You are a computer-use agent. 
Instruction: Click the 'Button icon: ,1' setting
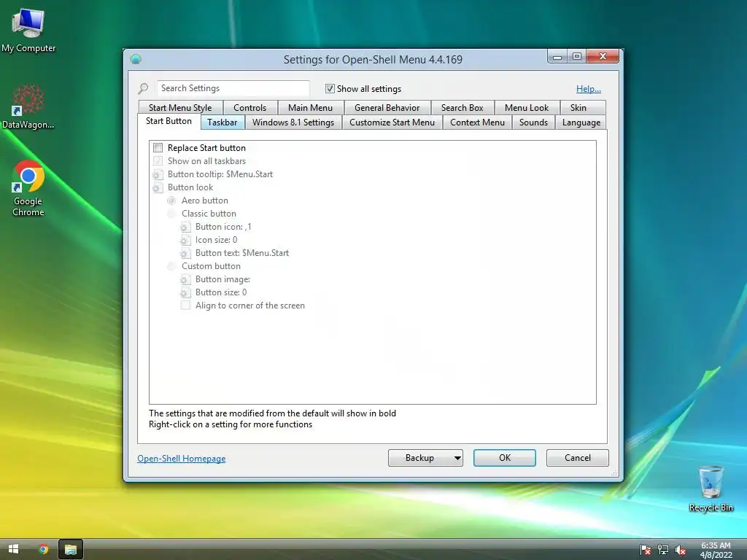tap(223, 227)
